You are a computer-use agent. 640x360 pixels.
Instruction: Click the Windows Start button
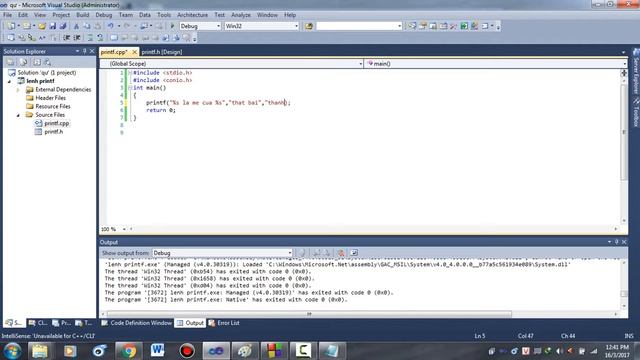click(x=12, y=351)
